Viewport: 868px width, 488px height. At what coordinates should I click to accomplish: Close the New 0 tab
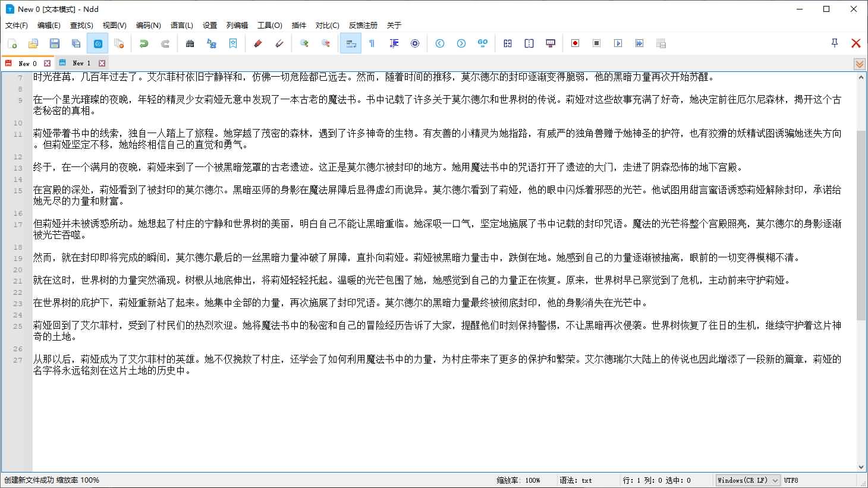(47, 62)
